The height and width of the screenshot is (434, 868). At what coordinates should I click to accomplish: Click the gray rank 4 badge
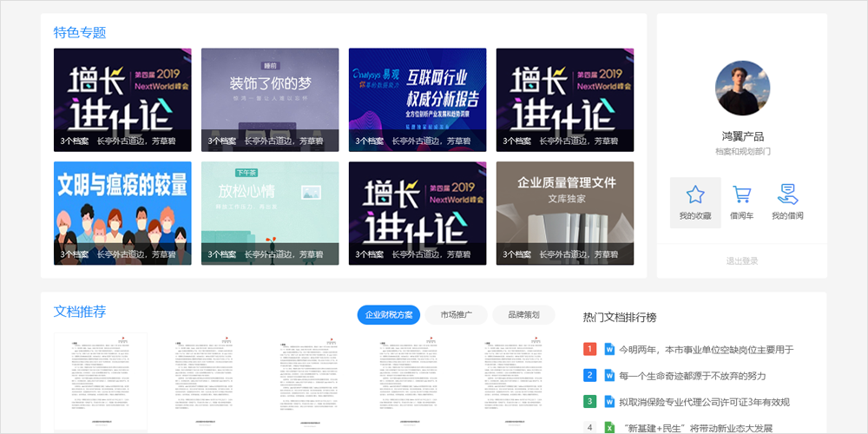pyautogui.click(x=589, y=427)
